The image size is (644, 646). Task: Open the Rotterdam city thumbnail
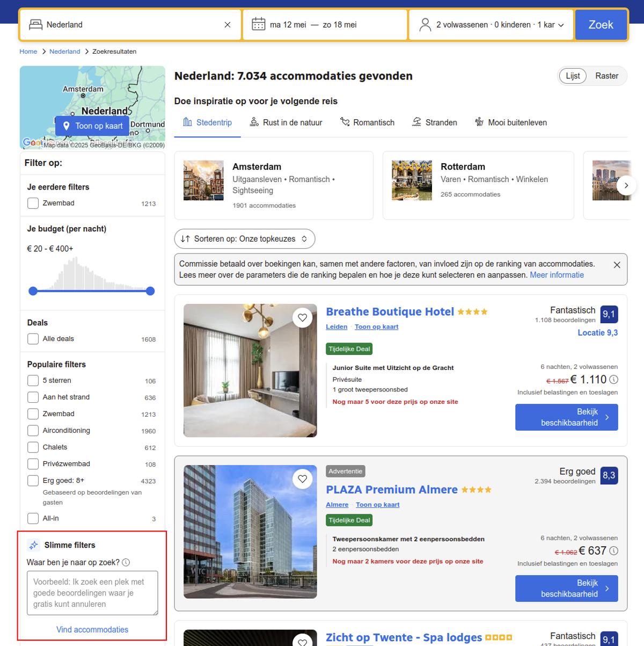[412, 180]
